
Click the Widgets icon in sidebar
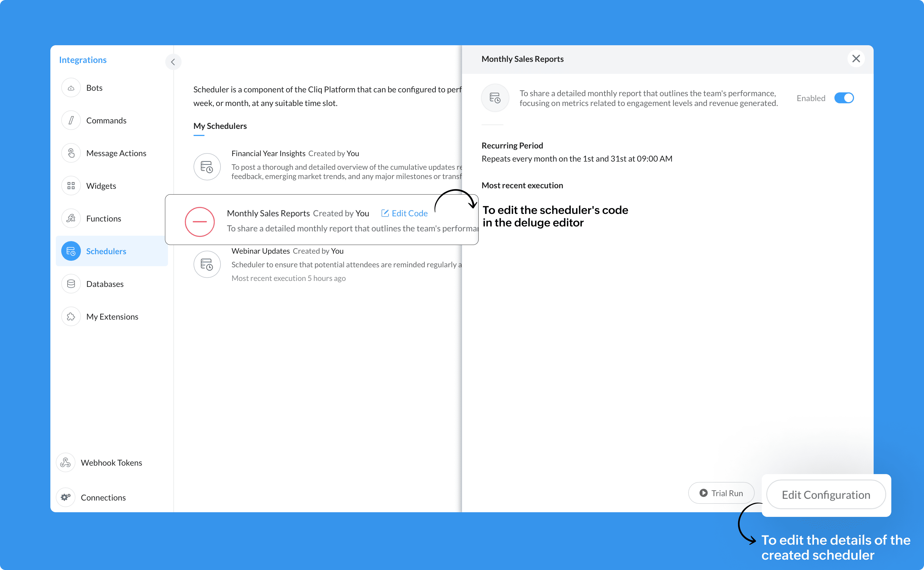click(x=71, y=186)
